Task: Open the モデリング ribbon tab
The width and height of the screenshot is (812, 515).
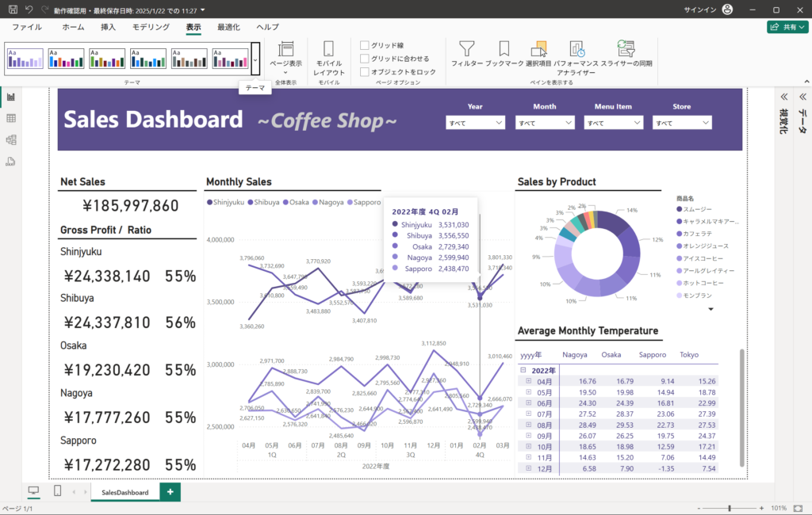Action: [x=151, y=27]
